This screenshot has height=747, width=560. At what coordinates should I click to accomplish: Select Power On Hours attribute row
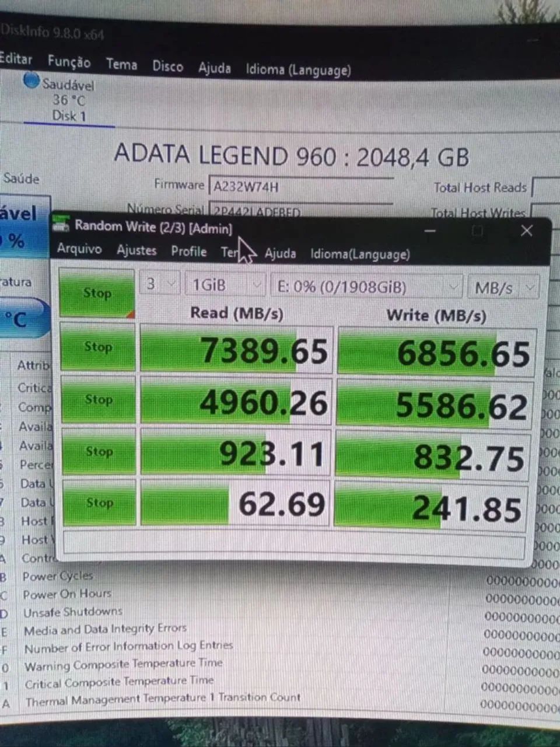click(x=67, y=594)
